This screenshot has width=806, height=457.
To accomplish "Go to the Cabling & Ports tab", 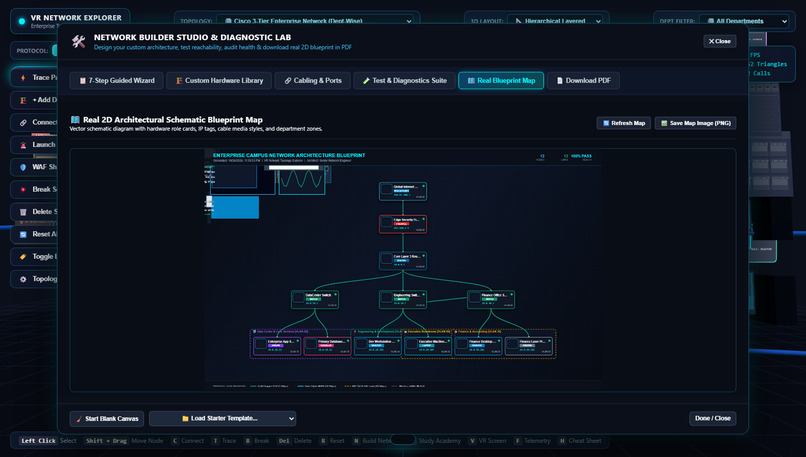I will [x=313, y=81].
